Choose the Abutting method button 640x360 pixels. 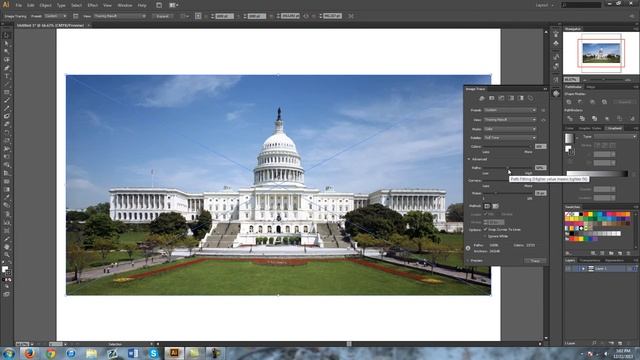tap(487, 206)
